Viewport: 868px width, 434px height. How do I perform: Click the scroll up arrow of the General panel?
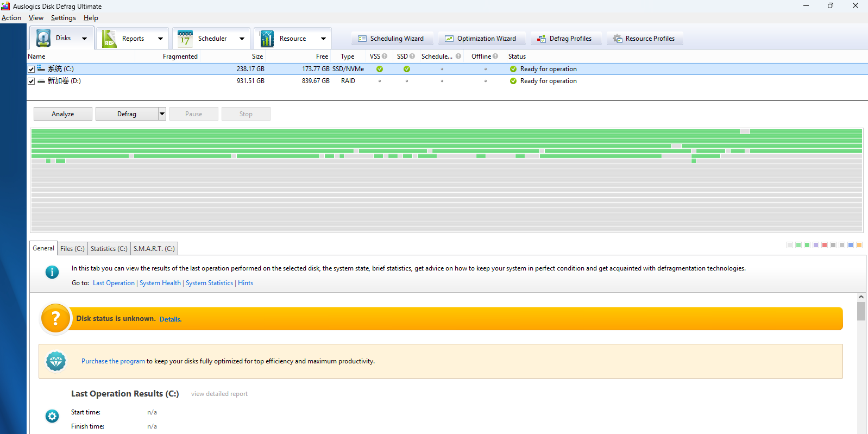click(861, 297)
